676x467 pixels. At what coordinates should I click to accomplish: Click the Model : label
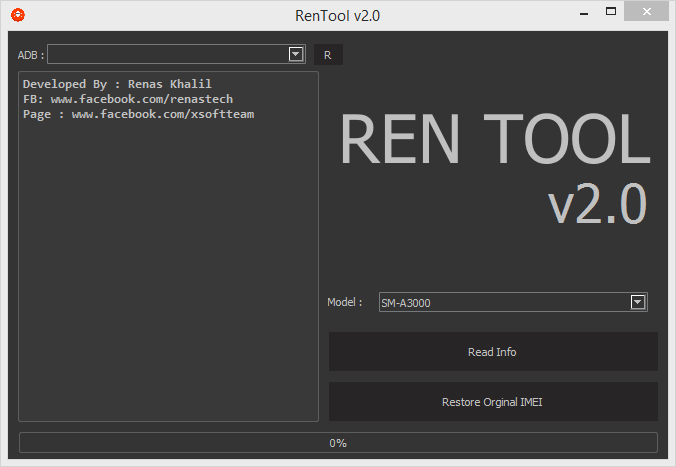pos(344,302)
